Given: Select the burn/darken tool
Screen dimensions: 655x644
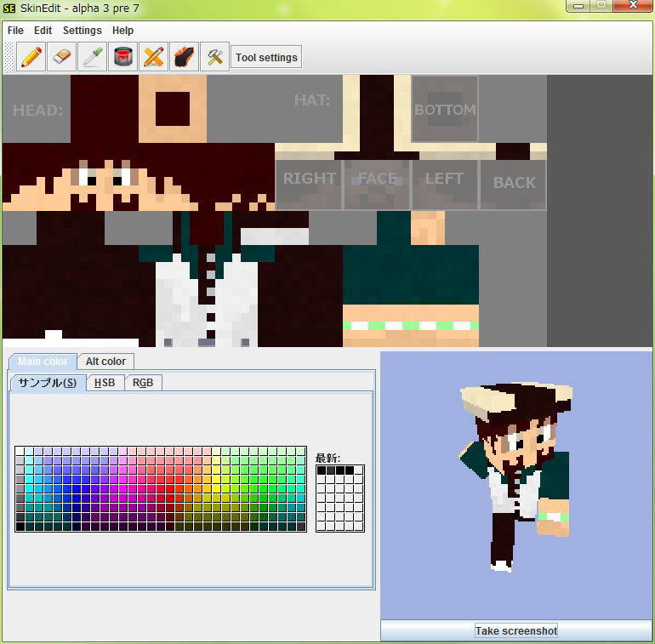Looking at the screenshot, I should click(185, 57).
